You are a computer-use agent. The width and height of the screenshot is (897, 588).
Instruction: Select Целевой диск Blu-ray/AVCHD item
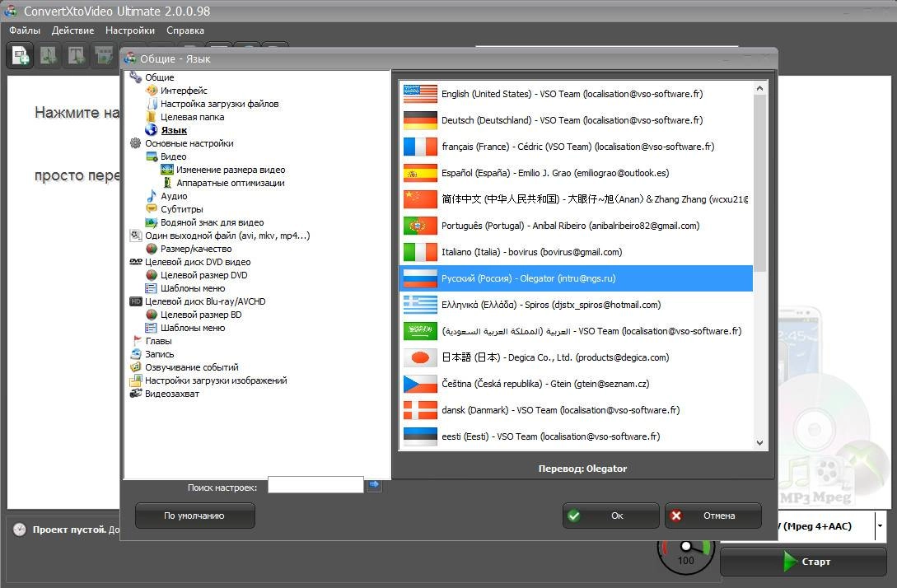[x=205, y=301]
